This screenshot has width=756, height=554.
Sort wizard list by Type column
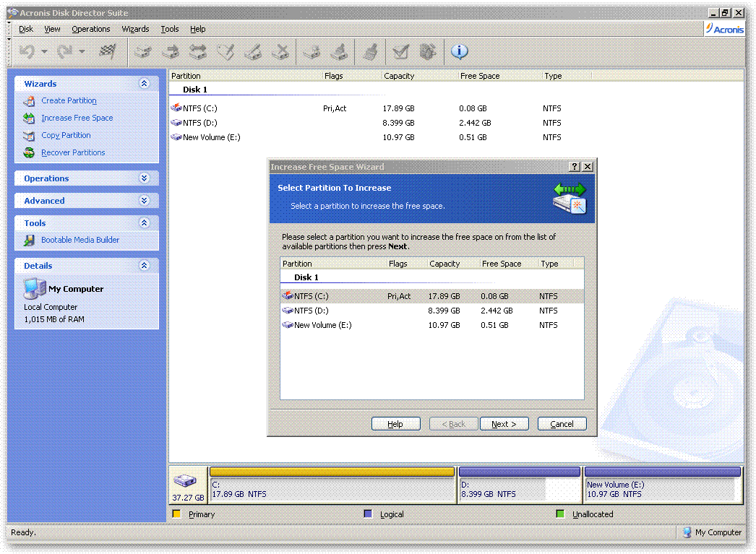pos(555,264)
